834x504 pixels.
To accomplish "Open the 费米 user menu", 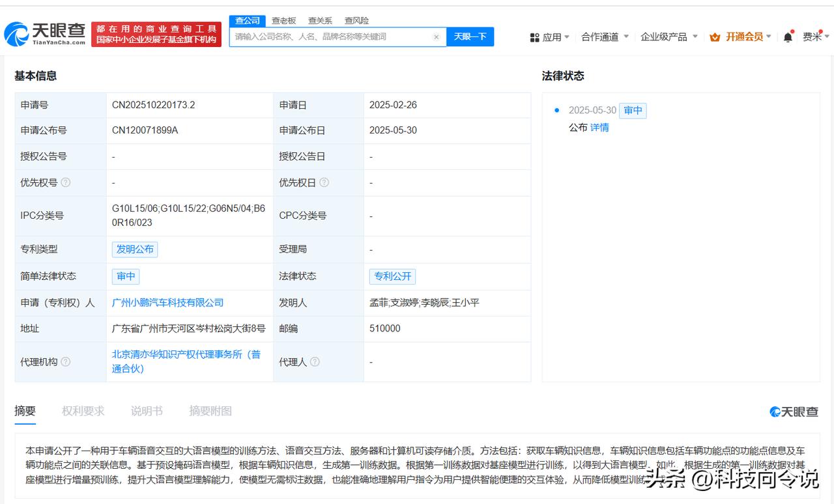I will 815,37.
